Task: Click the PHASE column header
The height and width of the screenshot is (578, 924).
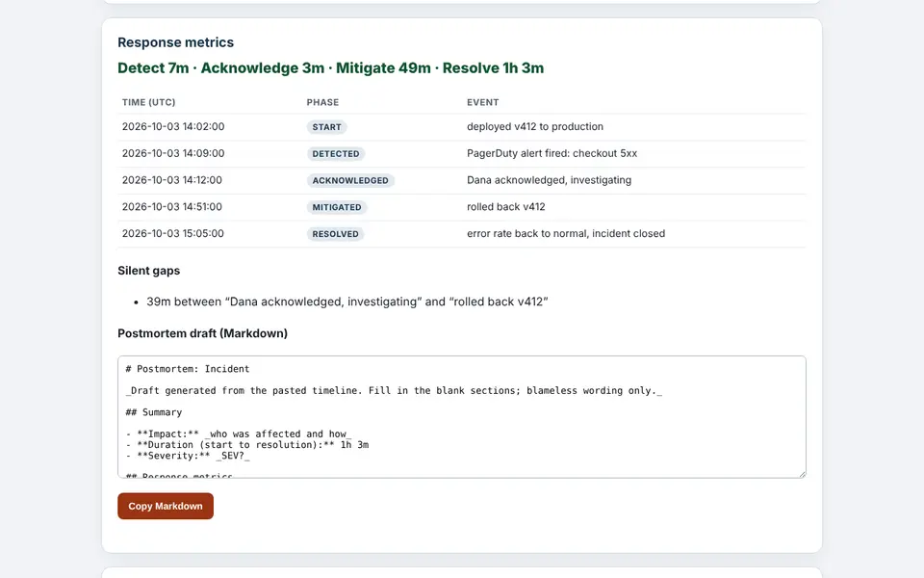Action: click(322, 102)
